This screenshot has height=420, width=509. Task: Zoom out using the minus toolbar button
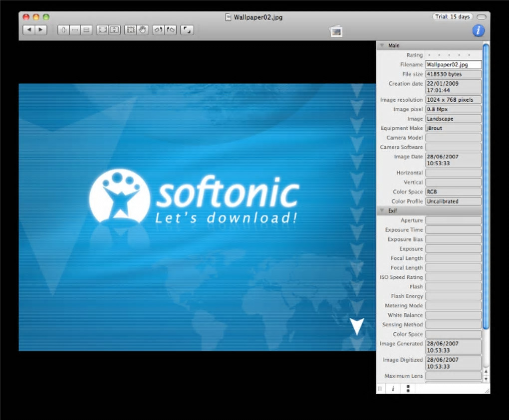[x=75, y=30]
